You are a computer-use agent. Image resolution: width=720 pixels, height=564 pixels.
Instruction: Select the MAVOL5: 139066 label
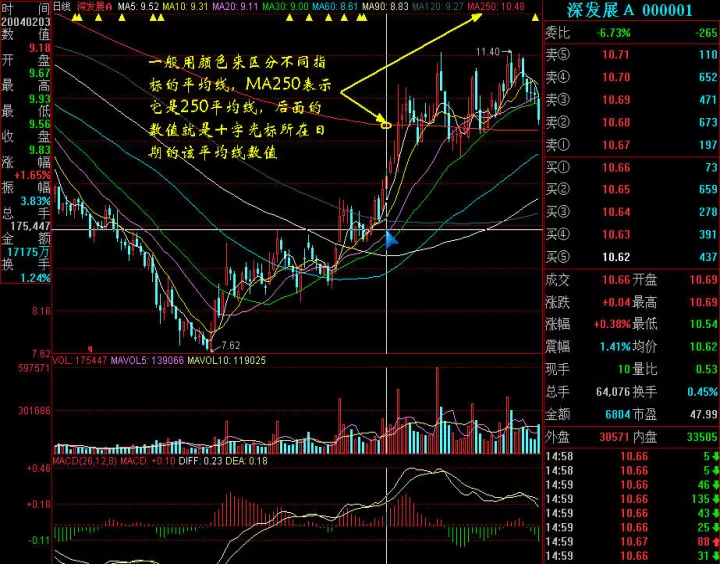point(147,361)
